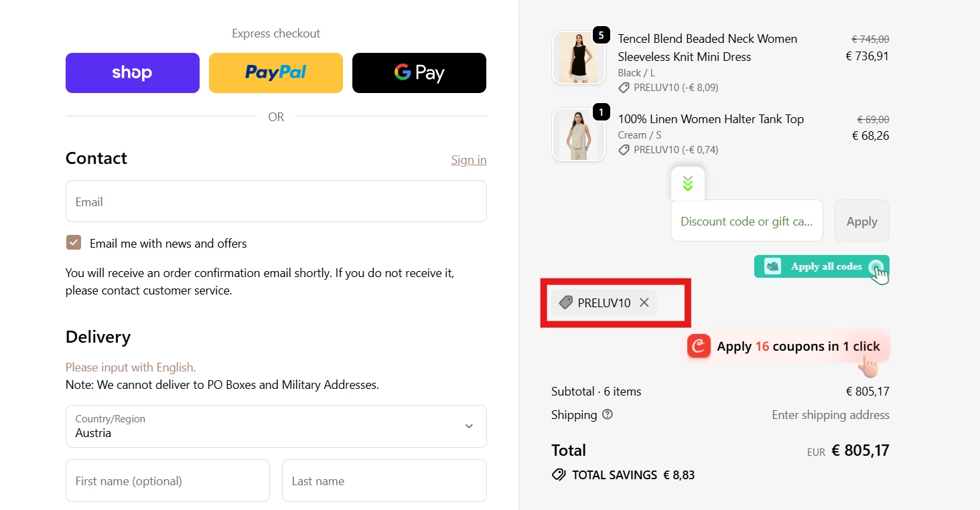Click Apply all codes button
The image size is (980, 510).
point(827,266)
